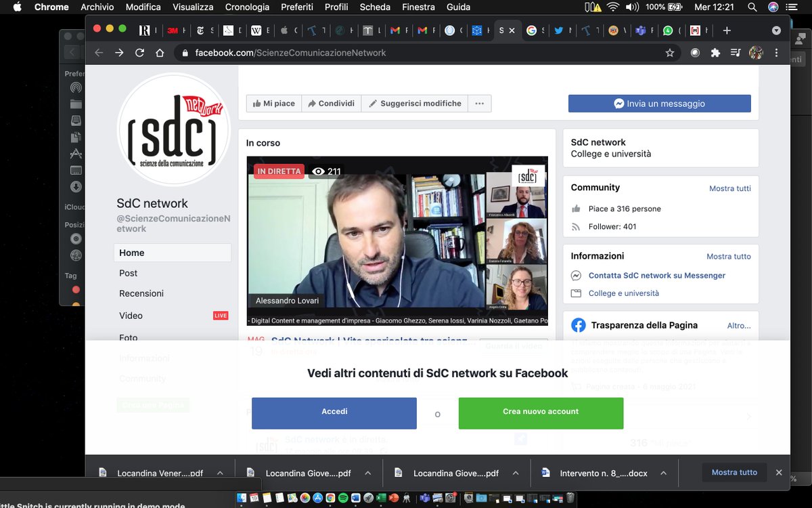Switch to the Microsoft Teams tab
Viewport: 812px width, 508px height.
click(x=646, y=30)
